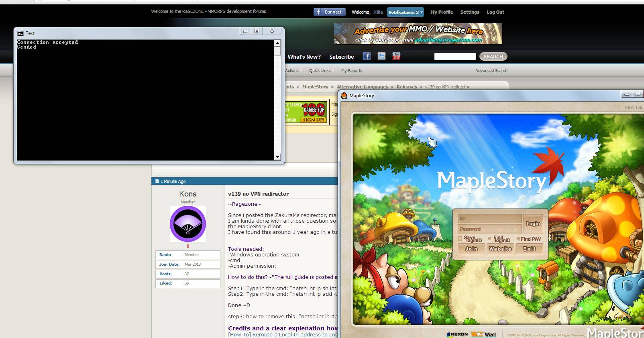
Task: Click MapleStory Website button
Action: (x=500, y=249)
